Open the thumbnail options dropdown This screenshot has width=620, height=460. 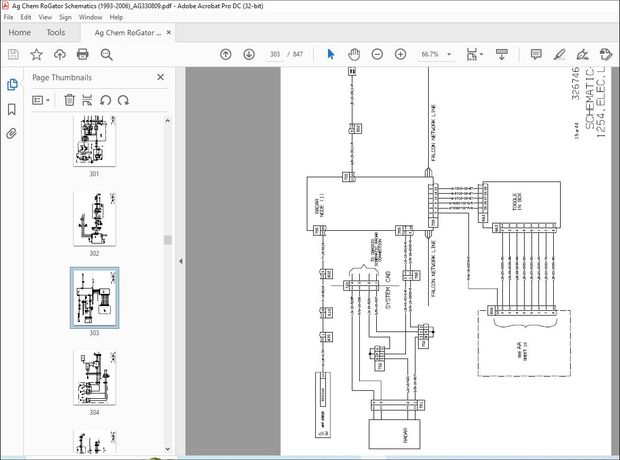[41, 100]
